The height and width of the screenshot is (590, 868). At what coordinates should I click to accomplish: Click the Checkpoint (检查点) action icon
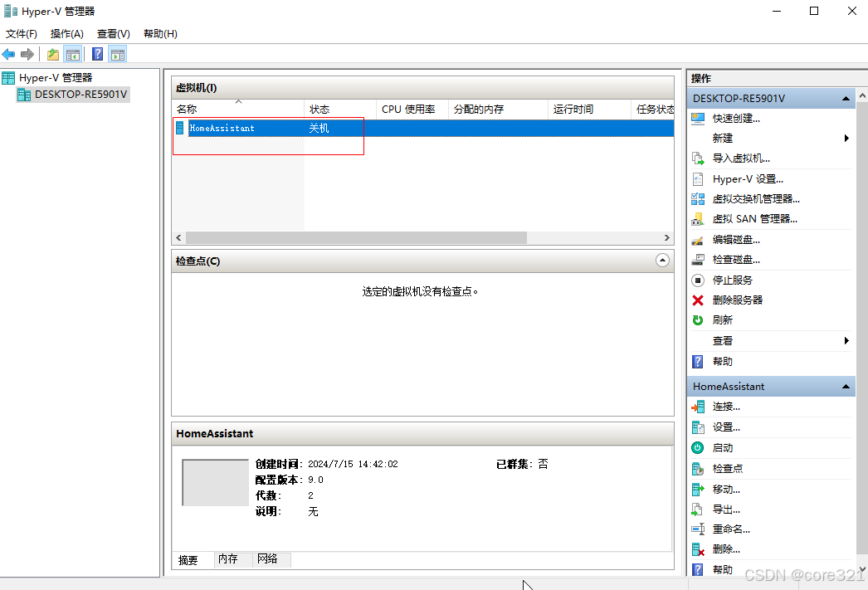pos(698,469)
